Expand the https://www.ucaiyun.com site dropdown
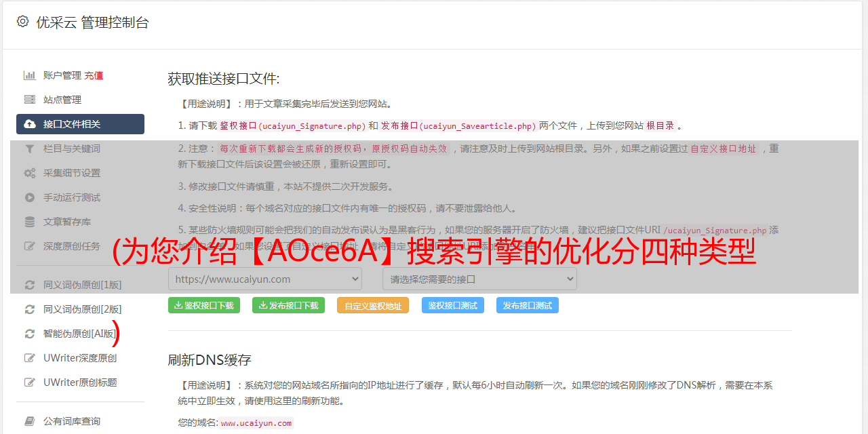The image size is (868, 434). [265, 279]
